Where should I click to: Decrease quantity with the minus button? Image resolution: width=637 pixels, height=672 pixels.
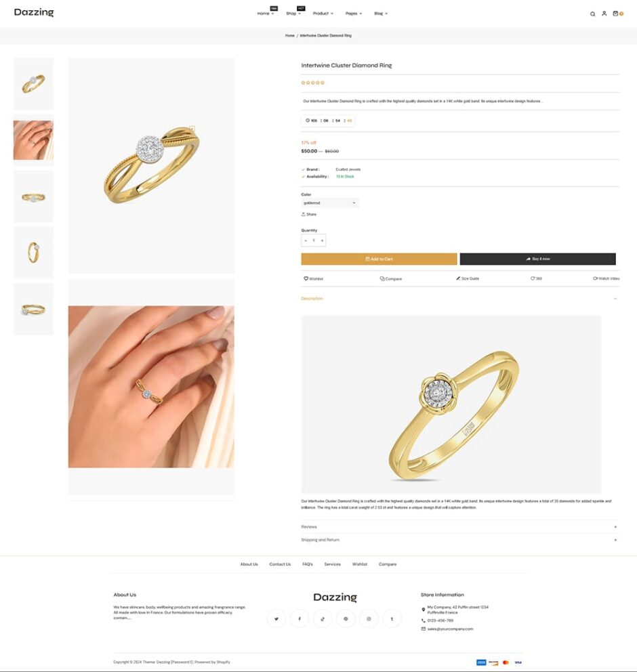(306, 240)
